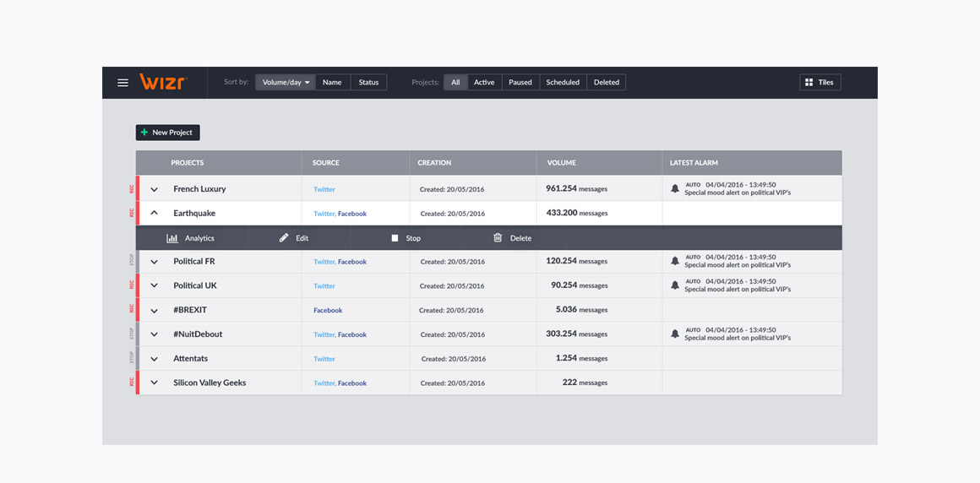Filter projects by Paused
The width and height of the screenshot is (980, 483).
click(520, 83)
